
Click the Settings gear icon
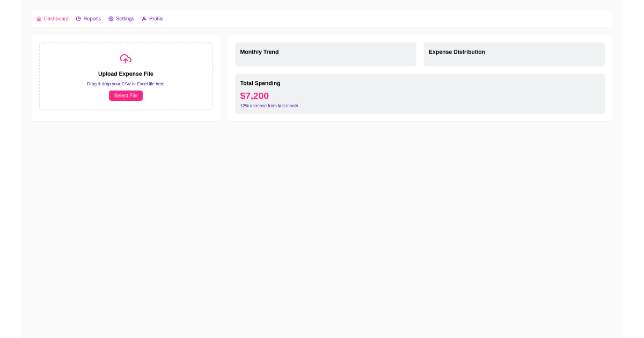111,18
